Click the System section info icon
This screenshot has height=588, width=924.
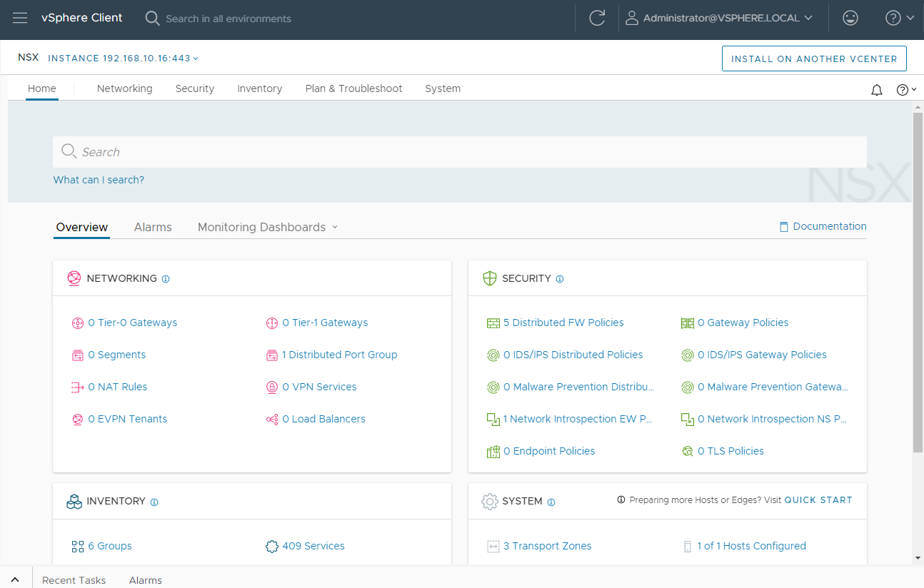[x=551, y=502]
